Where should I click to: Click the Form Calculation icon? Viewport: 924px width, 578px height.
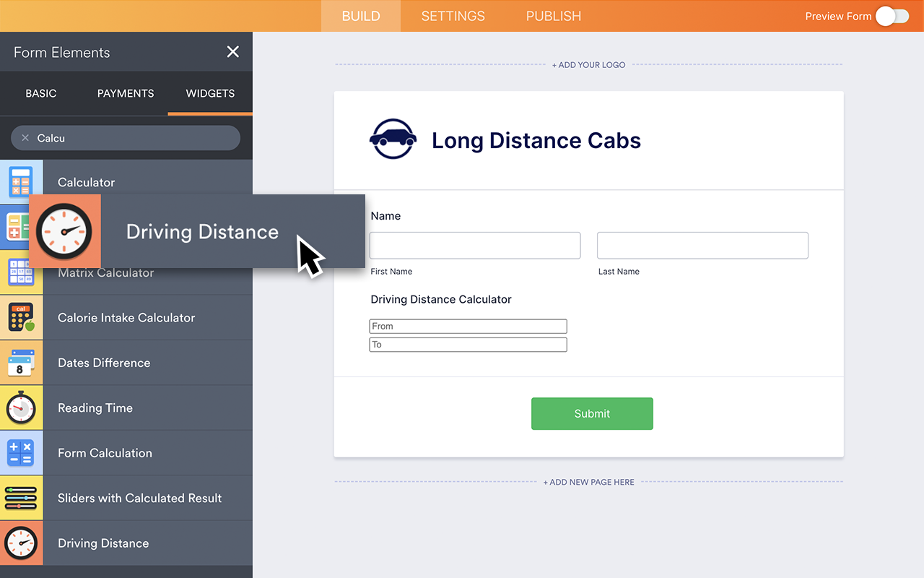(21, 452)
